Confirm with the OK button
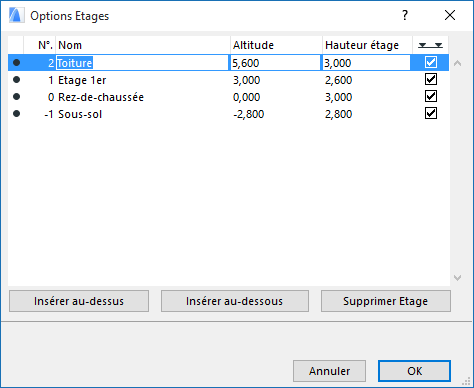The height and width of the screenshot is (388, 474). [x=414, y=371]
